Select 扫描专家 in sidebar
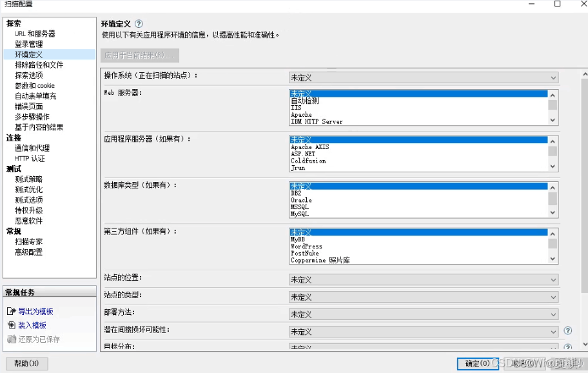The width and height of the screenshot is (588, 373). (29, 241)
